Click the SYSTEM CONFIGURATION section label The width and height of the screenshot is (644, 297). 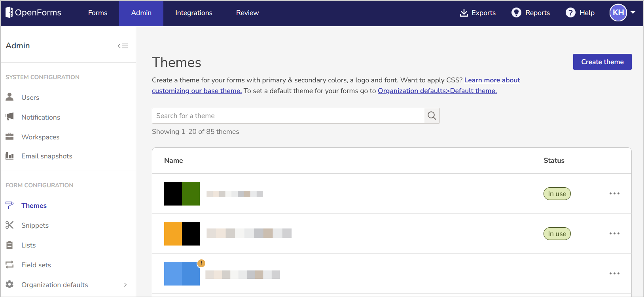point(42,77)
